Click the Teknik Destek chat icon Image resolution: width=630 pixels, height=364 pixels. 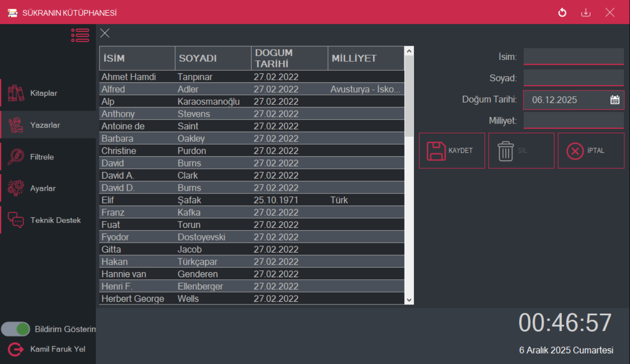click(x=16, y=220)
